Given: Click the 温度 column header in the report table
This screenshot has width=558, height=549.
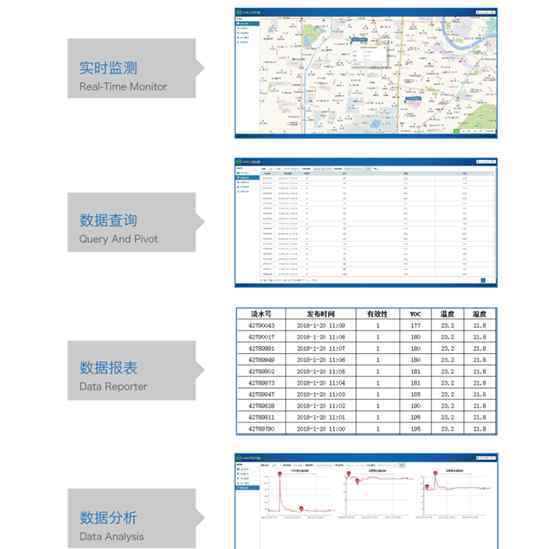Looking at the screenshot, I should click(447, 314).
